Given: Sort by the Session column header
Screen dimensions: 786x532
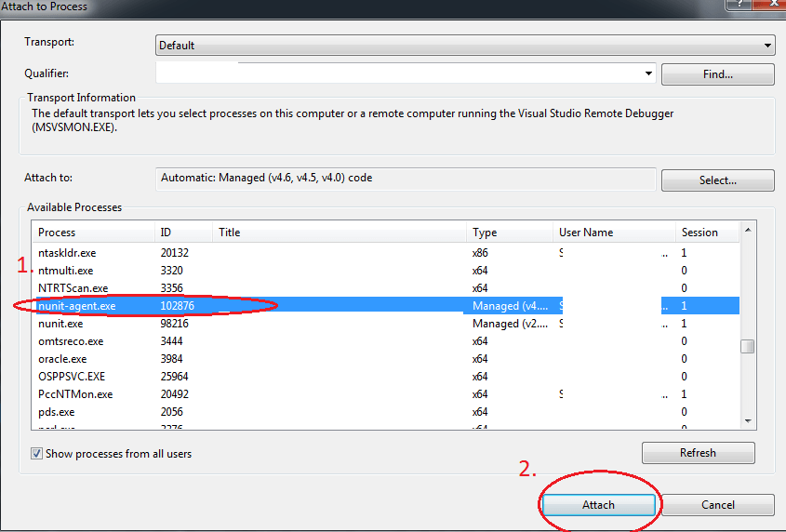Looking at the screenshot, I should point(707,233).
